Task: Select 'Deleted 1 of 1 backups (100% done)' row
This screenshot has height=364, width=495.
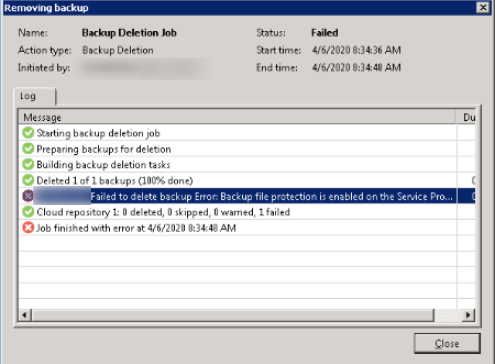Action: 247,180
